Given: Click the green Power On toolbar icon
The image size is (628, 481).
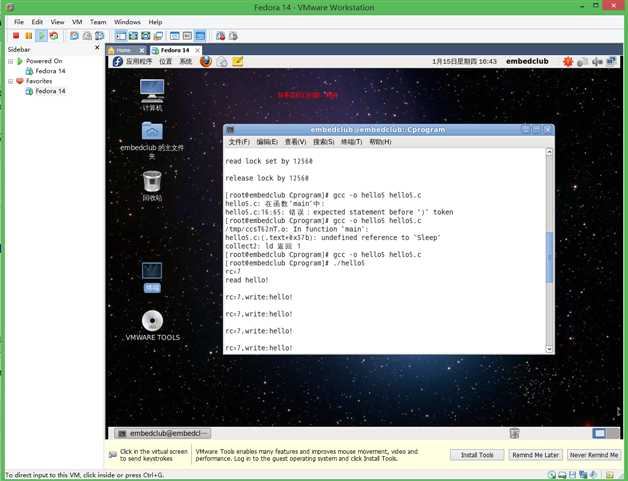Looking at the screenshot, I should [41, 36].
